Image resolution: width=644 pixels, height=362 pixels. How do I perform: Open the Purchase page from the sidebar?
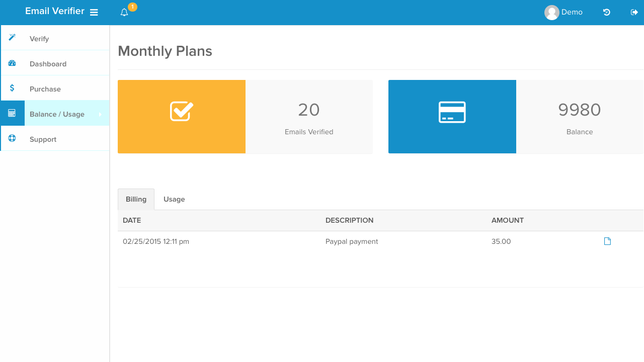pyautogui.click(x=45, y=88)
